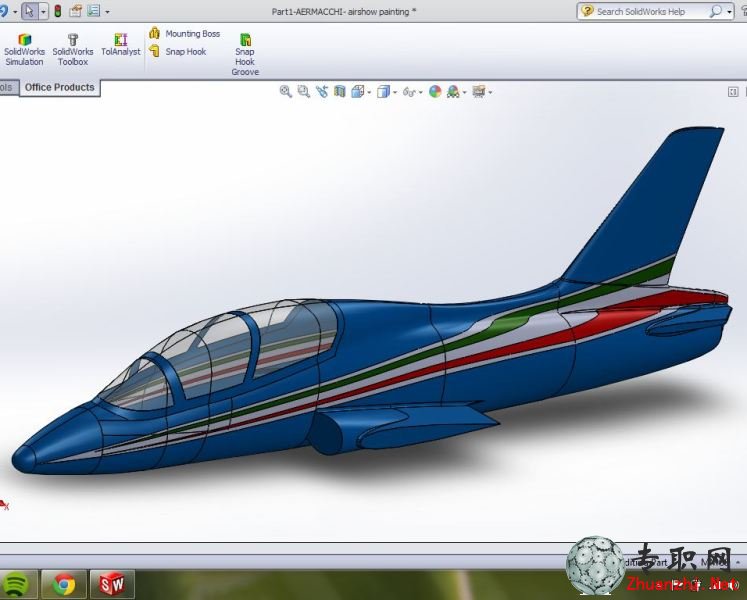Click the search magnifier icon
Screen dimensions: 747x600
pos(716,11)
